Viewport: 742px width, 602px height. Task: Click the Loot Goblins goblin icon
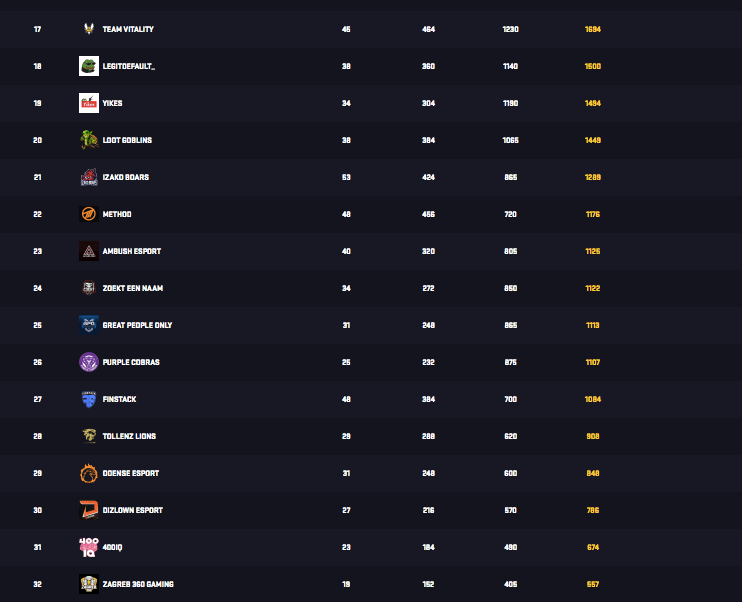pyautogui.click(x=88, y=140)
